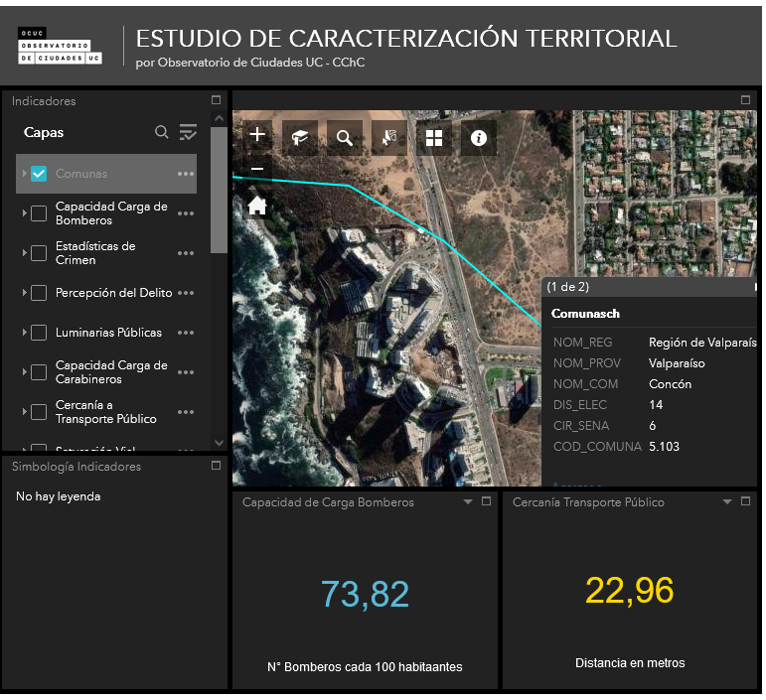
Task: Expand the Comunas layer tree arrow
Action: [24, 174]
